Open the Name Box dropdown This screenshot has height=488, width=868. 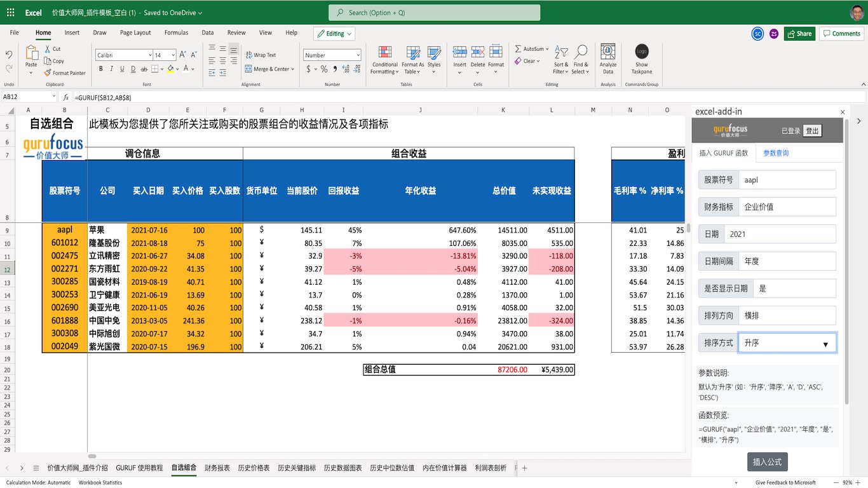(53, 97)
